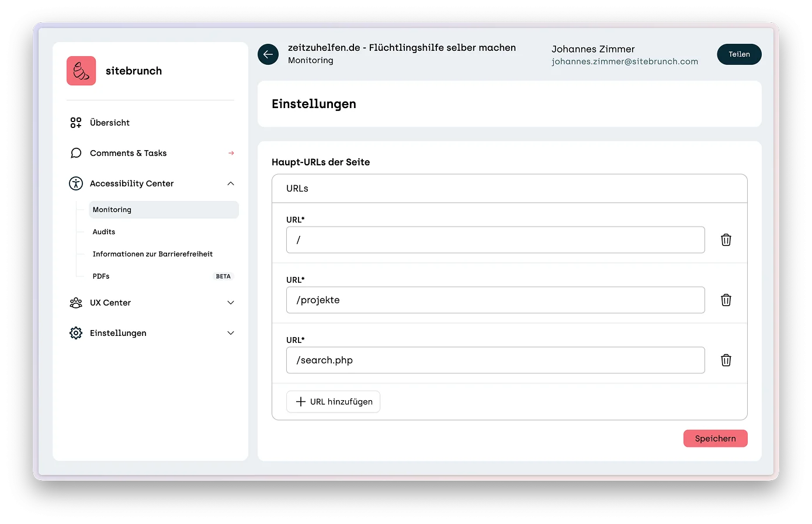812x524 pixels.
Task: Delete '/search.php' via the trash icon
Action: click(x=726, y=360)
